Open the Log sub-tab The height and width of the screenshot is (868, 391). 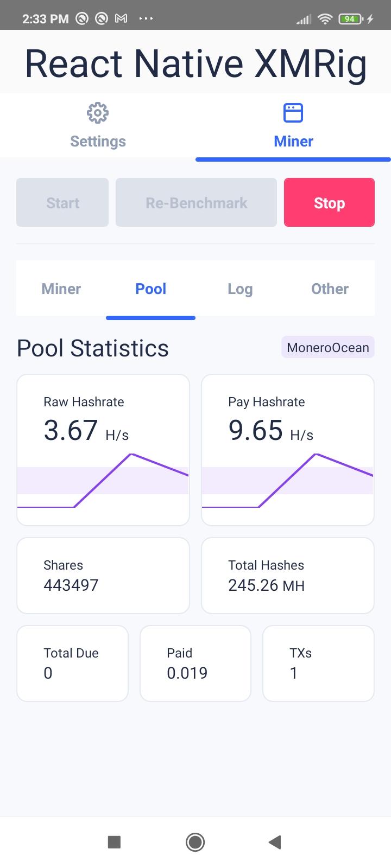[240, 289]
